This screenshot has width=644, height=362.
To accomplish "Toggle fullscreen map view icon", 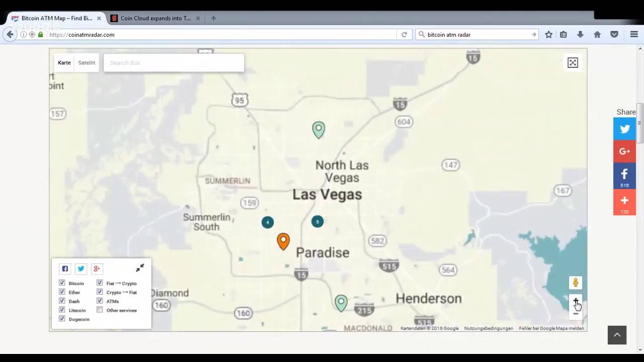I will pyautogui.click(x=573, y=62).
